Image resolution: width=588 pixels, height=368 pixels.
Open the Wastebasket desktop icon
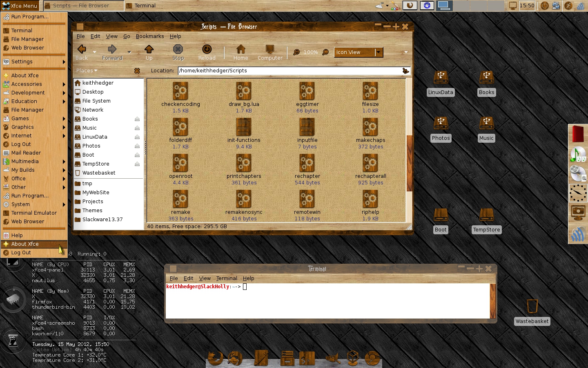[532, 312]
